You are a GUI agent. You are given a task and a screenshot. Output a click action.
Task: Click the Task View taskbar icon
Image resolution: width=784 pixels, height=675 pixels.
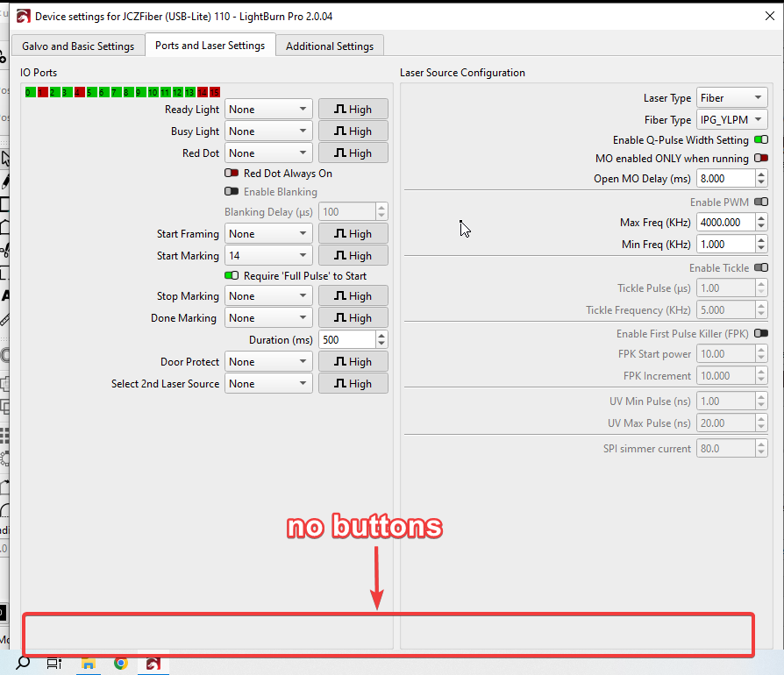coord(54,664)
